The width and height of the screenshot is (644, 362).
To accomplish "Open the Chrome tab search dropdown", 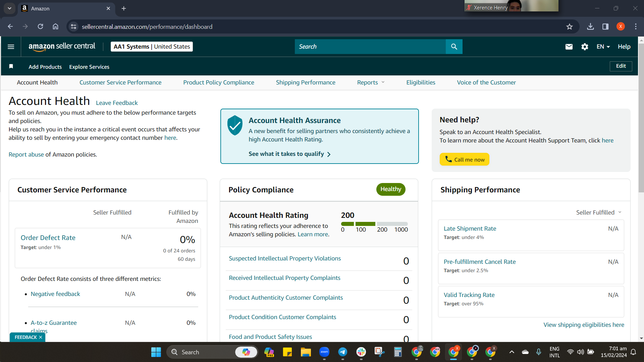I will tap(9, 8).
